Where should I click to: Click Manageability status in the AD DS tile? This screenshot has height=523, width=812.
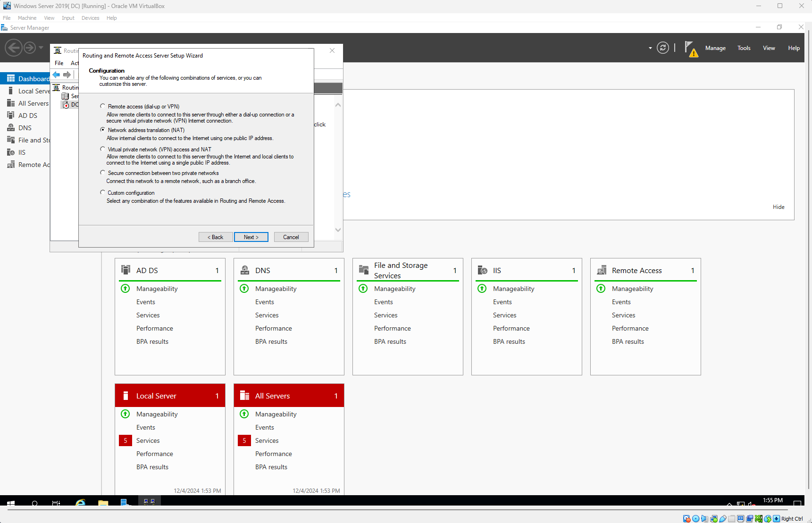(157, 289)
